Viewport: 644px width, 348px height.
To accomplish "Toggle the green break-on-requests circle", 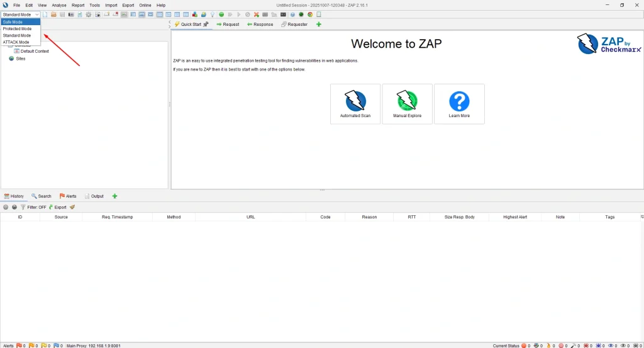I will pyautogui.click(x=221, y=14).
